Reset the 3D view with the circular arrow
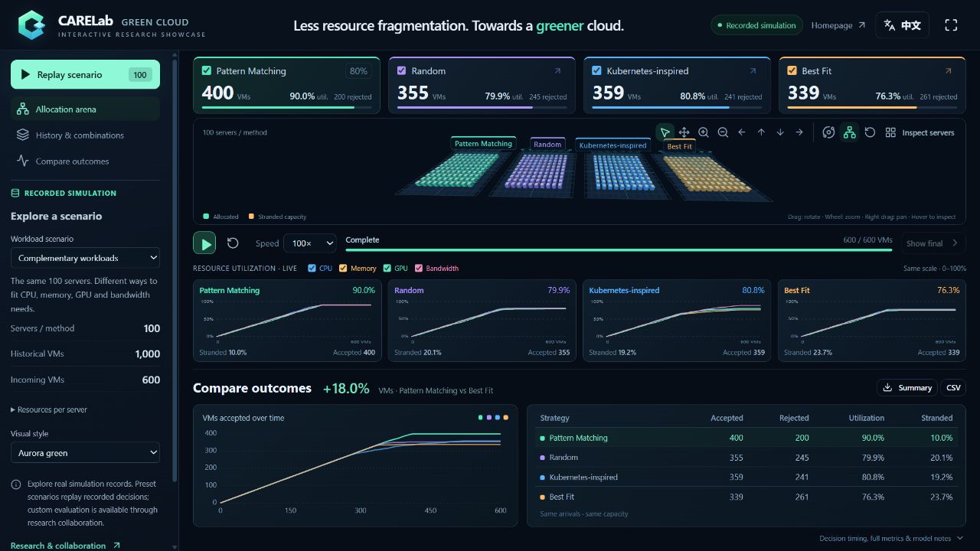 tap(870, 132)
